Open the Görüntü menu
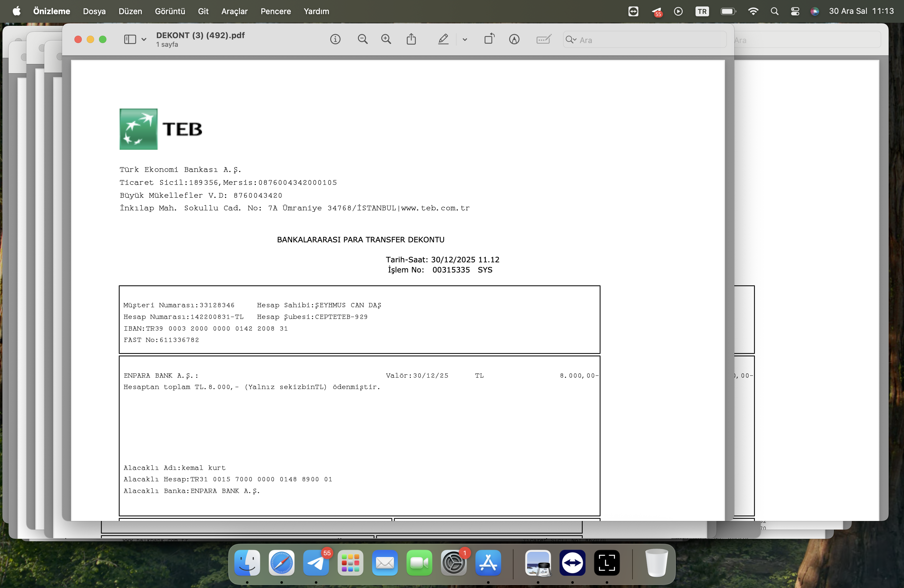The height and width of the screenshot is (588, 904). coord(170,11)
